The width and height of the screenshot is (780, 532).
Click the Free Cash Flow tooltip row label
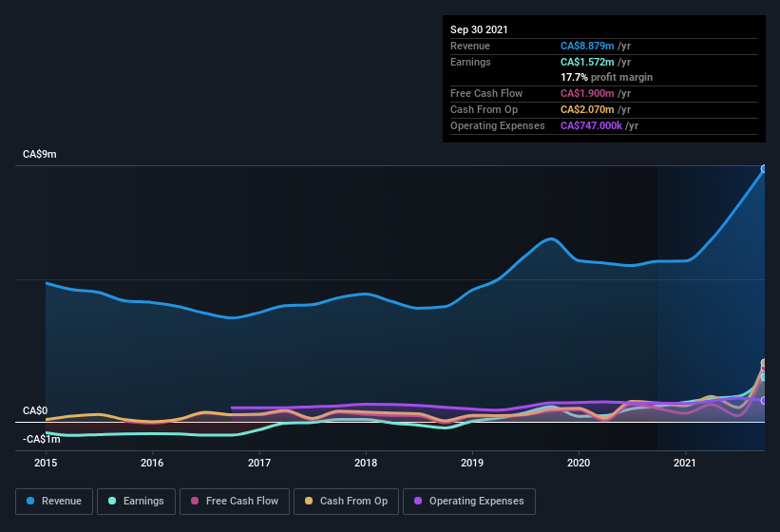coord(486,93)
